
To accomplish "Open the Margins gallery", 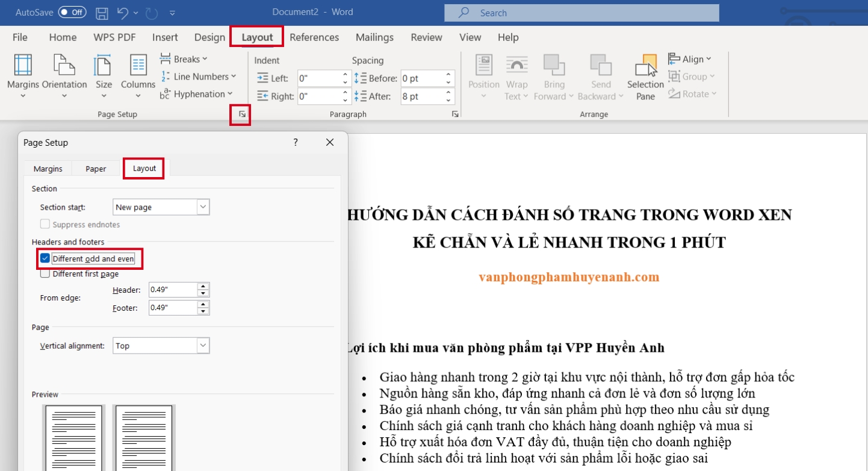I will 23,77.
